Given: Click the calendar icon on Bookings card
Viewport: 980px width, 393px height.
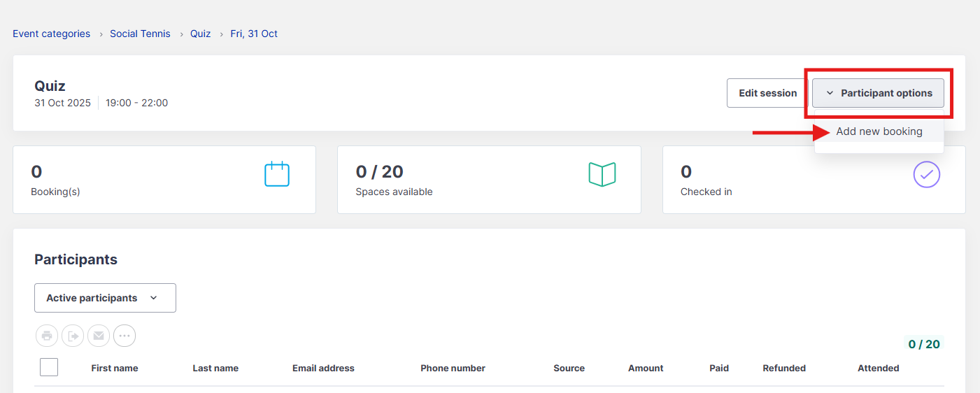Looking at the screenshot, I should point(277,174).
